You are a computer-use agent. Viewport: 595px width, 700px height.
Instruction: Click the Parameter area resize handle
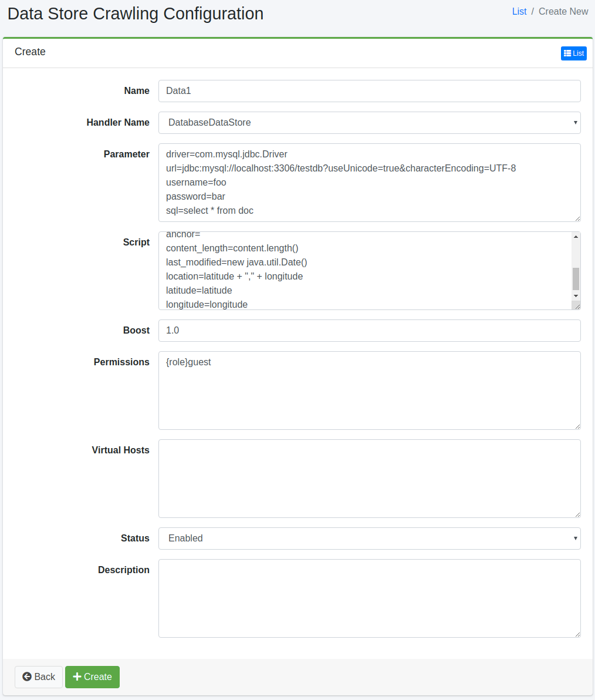point(577,218)
